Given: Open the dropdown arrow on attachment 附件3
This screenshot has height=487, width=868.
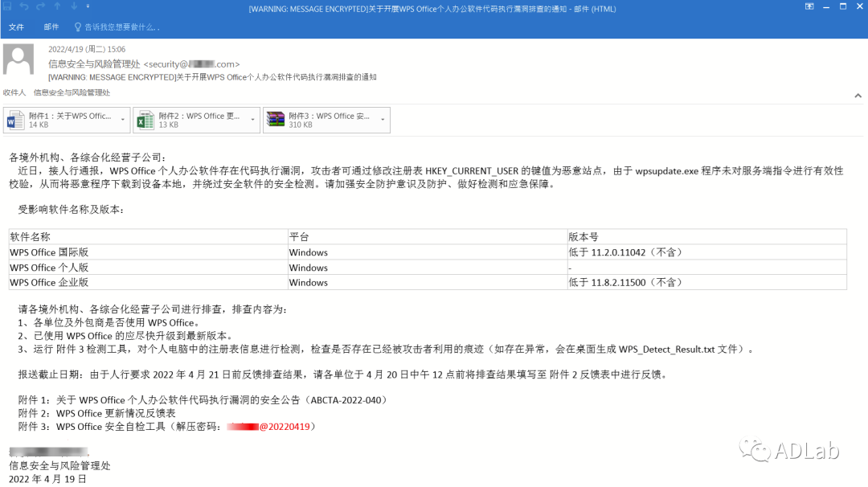Looking at the screenshot, I should pyautogui.click(x=383, y=118).
